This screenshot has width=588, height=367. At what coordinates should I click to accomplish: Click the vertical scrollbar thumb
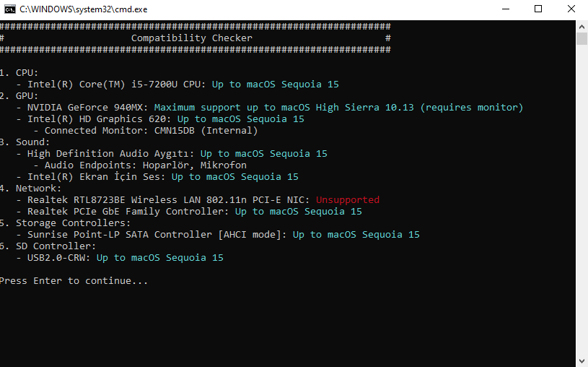pos(582,39)
